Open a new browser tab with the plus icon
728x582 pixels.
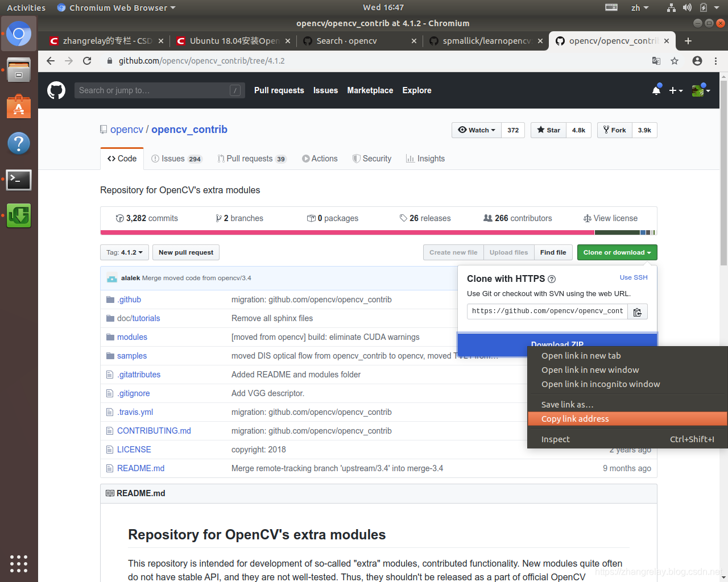688,41
